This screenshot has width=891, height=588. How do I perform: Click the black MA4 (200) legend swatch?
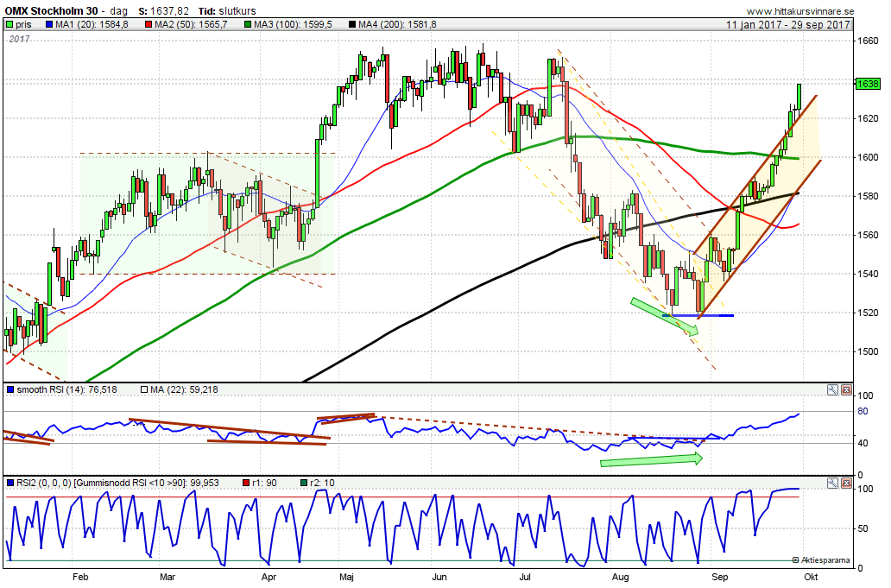[x=351, y=24]
